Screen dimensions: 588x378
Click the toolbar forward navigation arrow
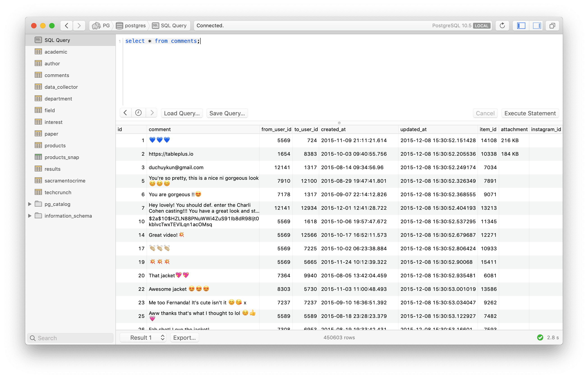(x=79, y=25)
